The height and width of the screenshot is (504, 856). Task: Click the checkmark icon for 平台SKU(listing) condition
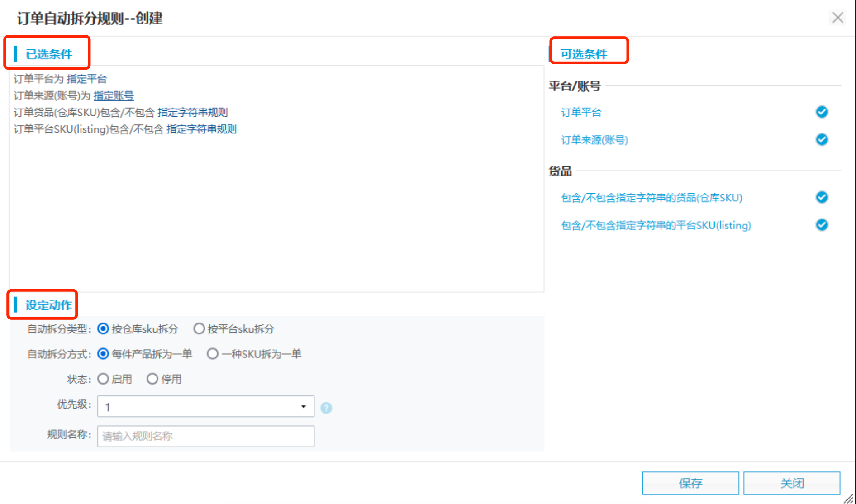[822, 225]
